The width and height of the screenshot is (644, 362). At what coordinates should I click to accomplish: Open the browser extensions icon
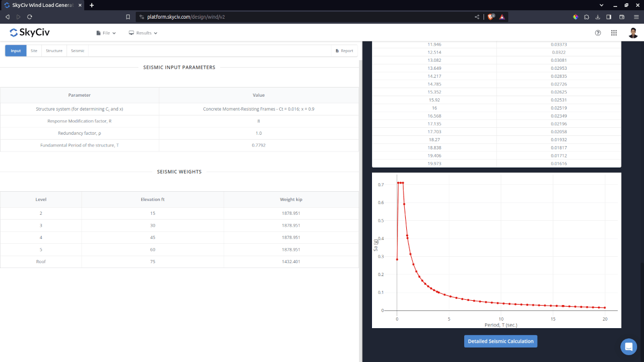(x=586, y=17)
